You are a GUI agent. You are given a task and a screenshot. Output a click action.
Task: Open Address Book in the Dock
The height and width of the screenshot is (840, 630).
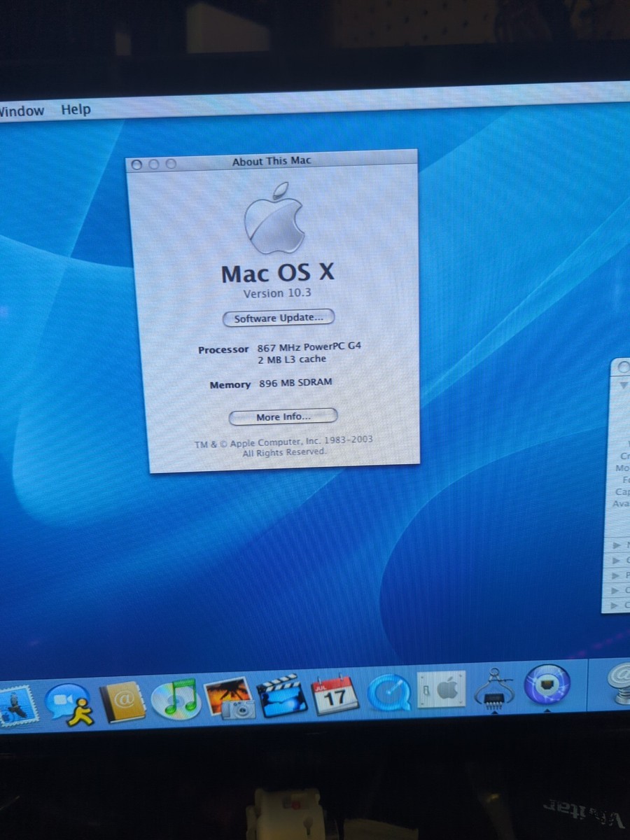(x=122, y=702)
